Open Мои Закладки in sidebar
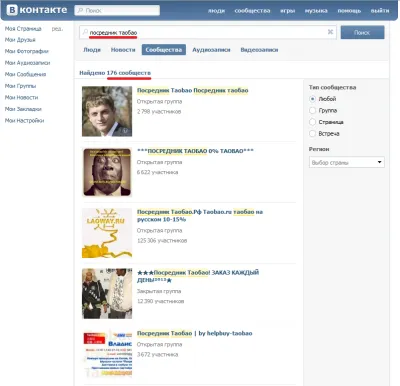The height and width of the screenshot is (386, 400). [23, 109]
